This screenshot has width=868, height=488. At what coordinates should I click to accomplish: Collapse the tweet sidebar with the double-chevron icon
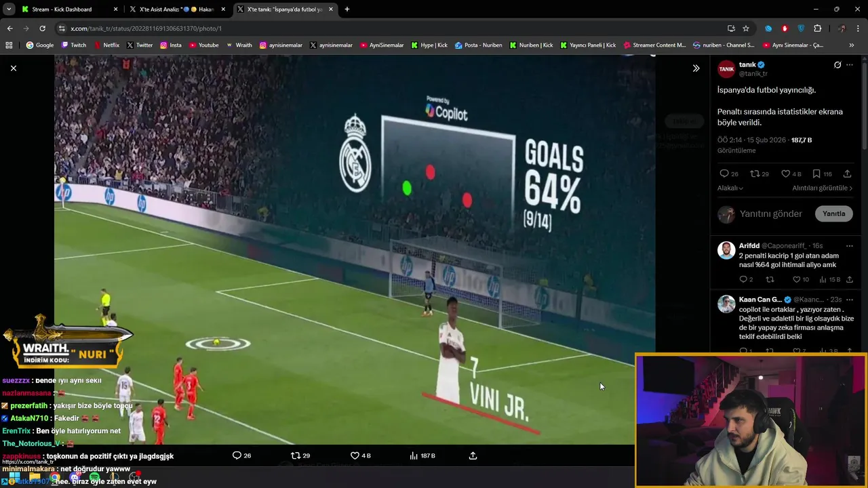tap(696, 68)
